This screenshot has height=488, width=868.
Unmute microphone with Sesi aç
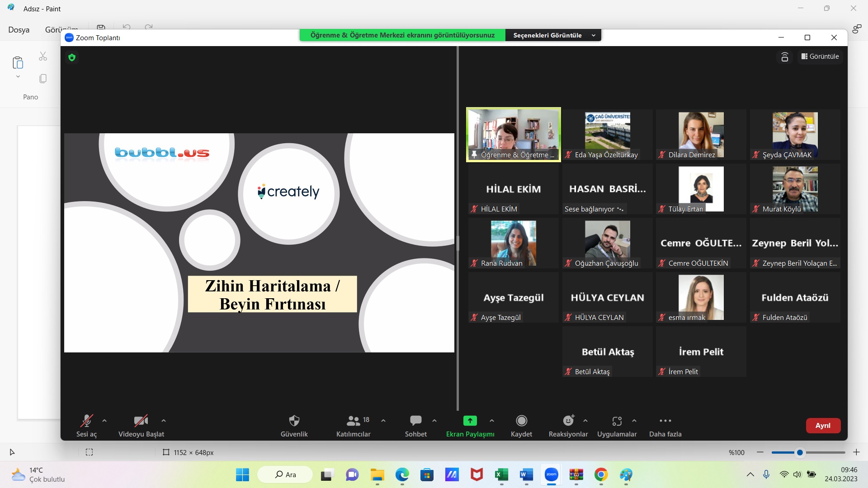[86, 426]
